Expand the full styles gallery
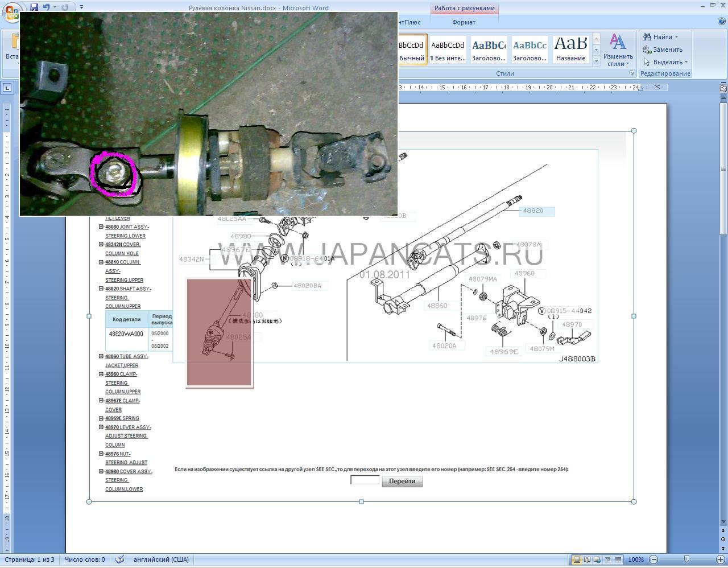 [596, 60]
